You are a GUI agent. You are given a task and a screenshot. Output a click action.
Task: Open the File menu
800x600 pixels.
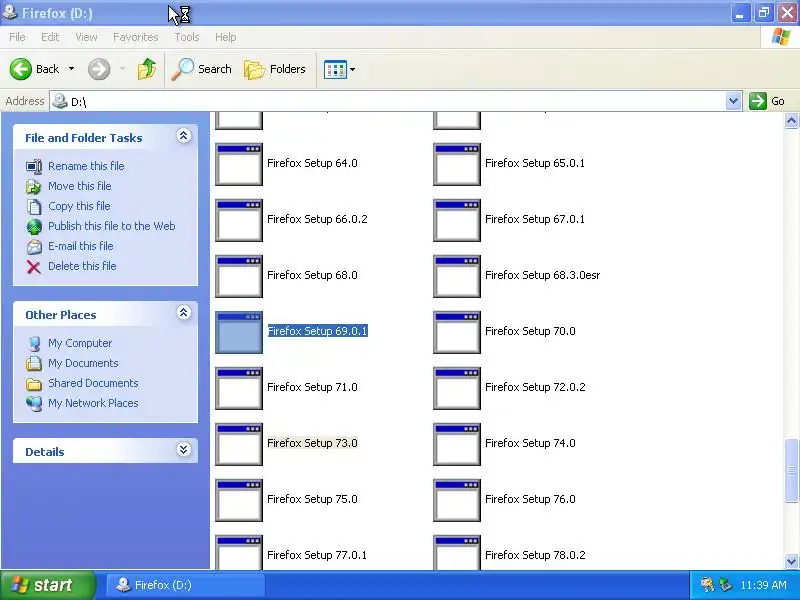coord(17,37)
